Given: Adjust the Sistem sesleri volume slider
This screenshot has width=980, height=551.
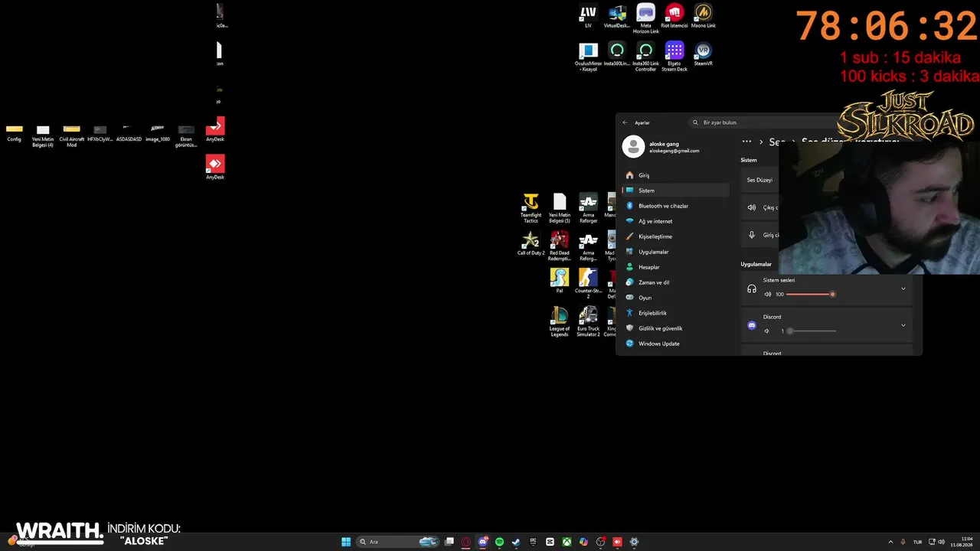Looking at the screenshot, I should [811, 295].
